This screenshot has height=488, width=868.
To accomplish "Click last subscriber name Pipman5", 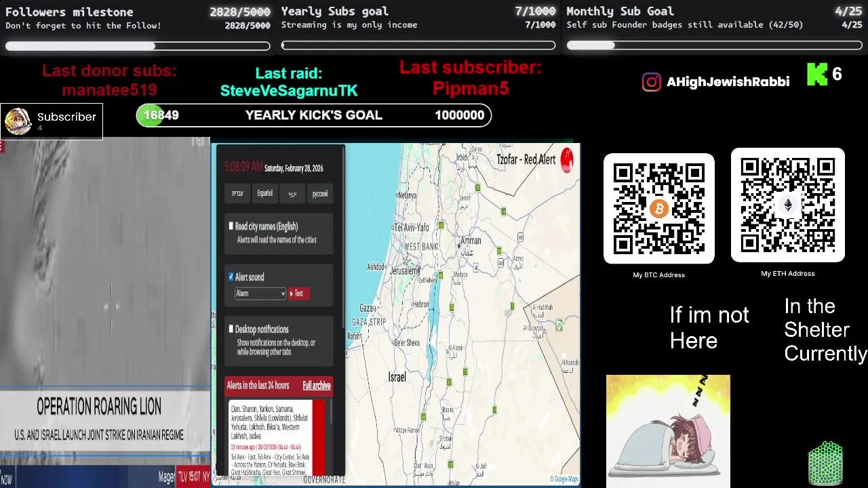I will point(471,89).
